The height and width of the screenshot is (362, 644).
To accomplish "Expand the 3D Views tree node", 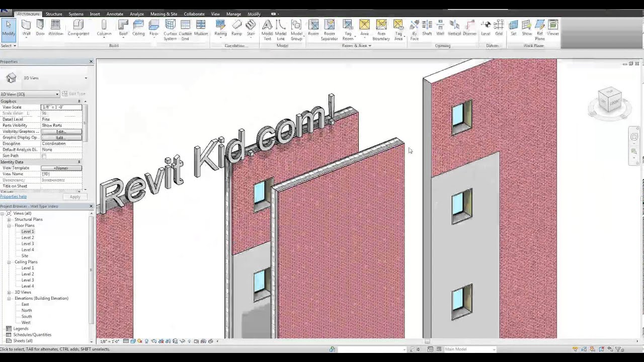I will click(x=9, y=292).
